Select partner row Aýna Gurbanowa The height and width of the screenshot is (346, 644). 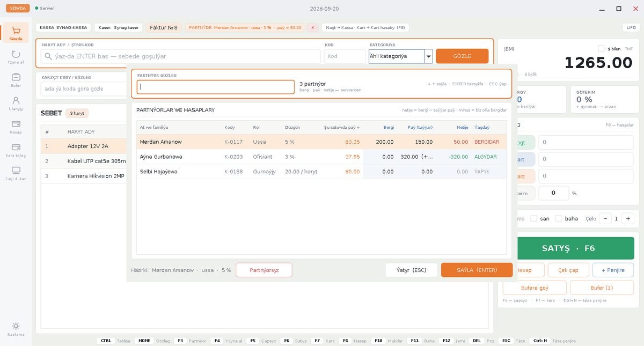(x=321, y=157)
